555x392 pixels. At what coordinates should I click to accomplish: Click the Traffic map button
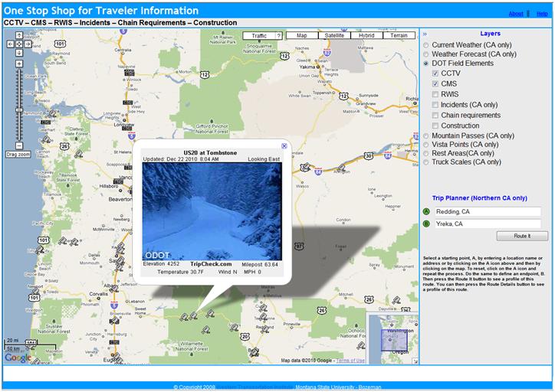[259, 36]
